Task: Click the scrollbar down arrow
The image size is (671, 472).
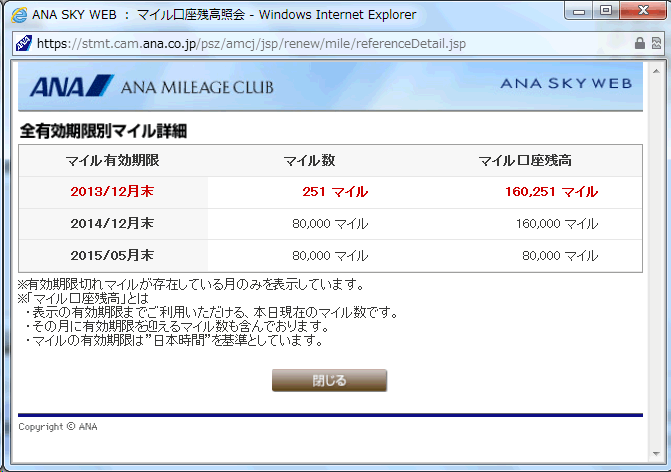Action: (x=656, y=454)
